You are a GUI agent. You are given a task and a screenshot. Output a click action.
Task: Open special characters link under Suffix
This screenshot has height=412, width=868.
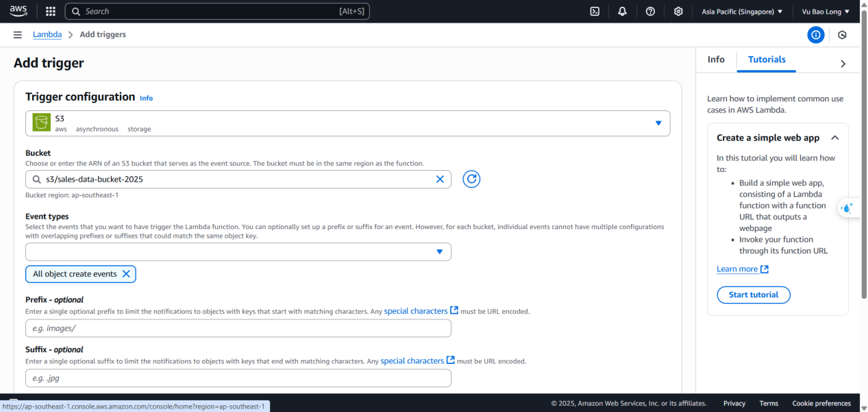coord(417,361)
